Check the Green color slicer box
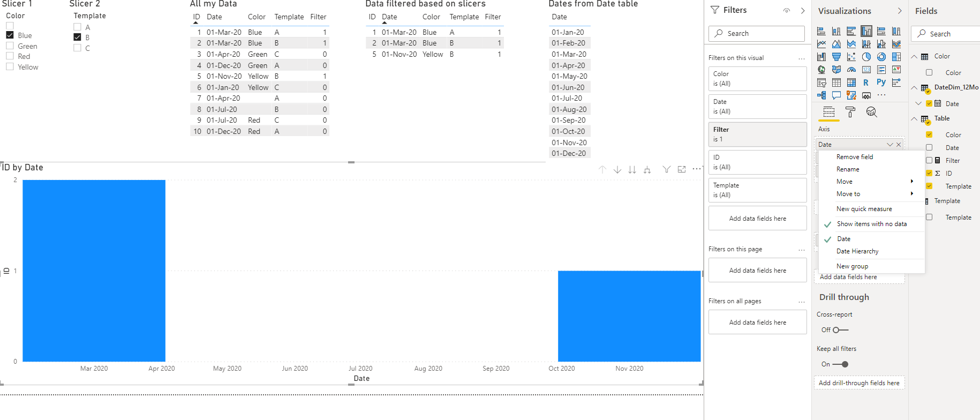The height and width of the screenshot is (420, 980). (x=10, y=46)
